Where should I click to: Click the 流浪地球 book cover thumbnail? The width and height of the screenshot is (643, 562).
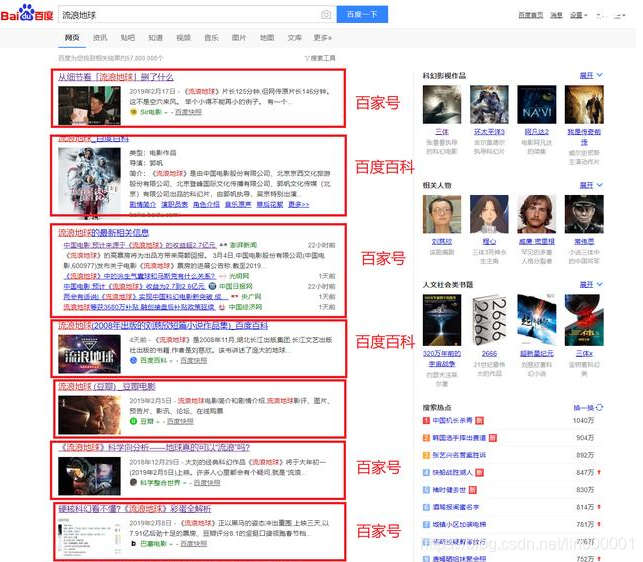click(x=89, y=354)
